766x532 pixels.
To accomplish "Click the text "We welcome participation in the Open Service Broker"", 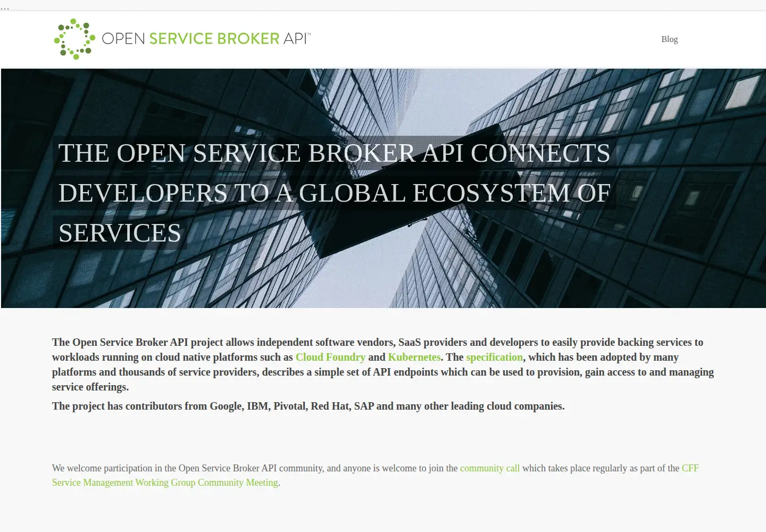I will [164, 468].
